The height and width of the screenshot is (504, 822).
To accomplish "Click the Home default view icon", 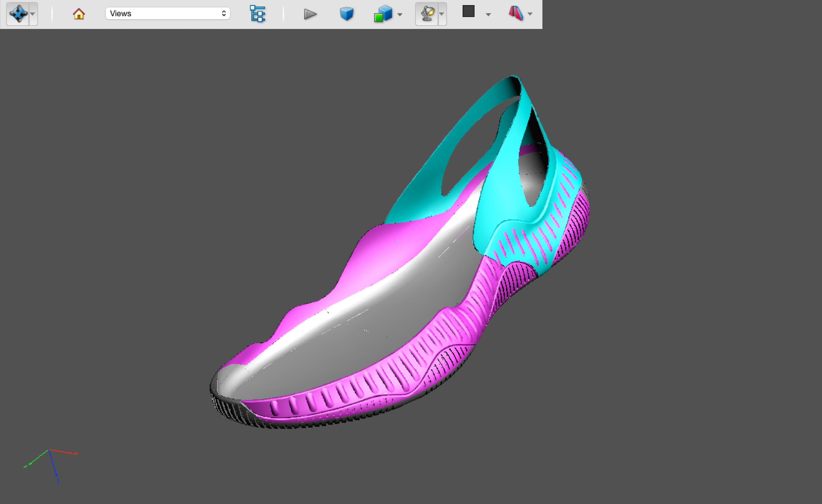I will pos(79,14).
